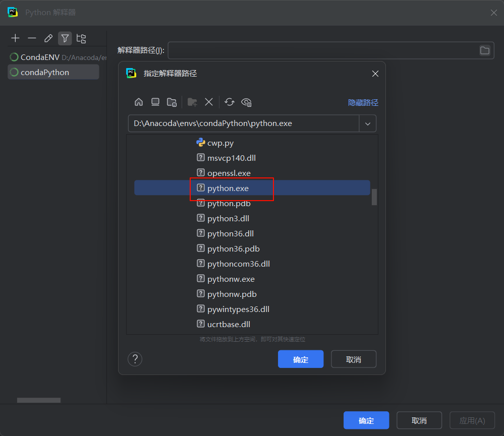Create new folder icon in file chooser
The width and height of the screenshot is (504, 436).
click(192, 102)
